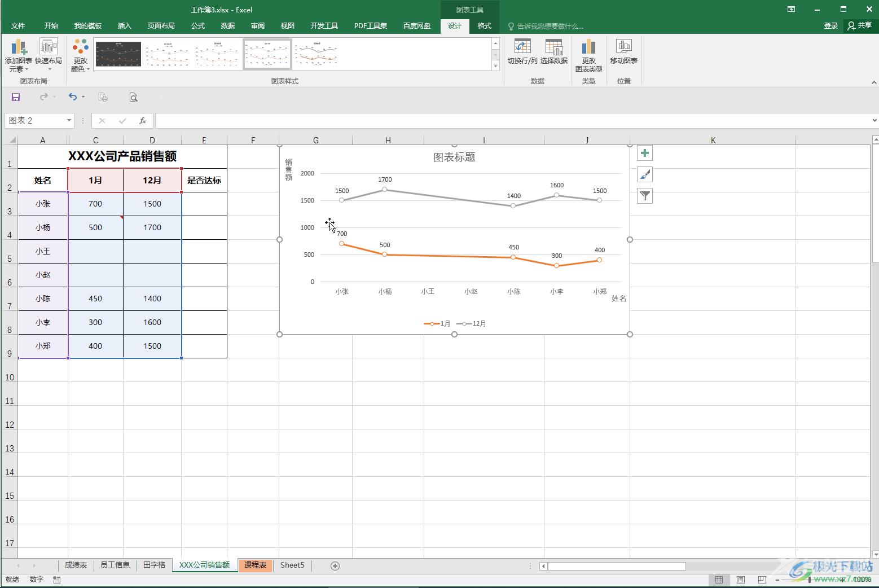The height and width of the screenshot is (588, 879).
Task: Apply the dark-background chart style thumbnail
Action: [x=118, y=54]
